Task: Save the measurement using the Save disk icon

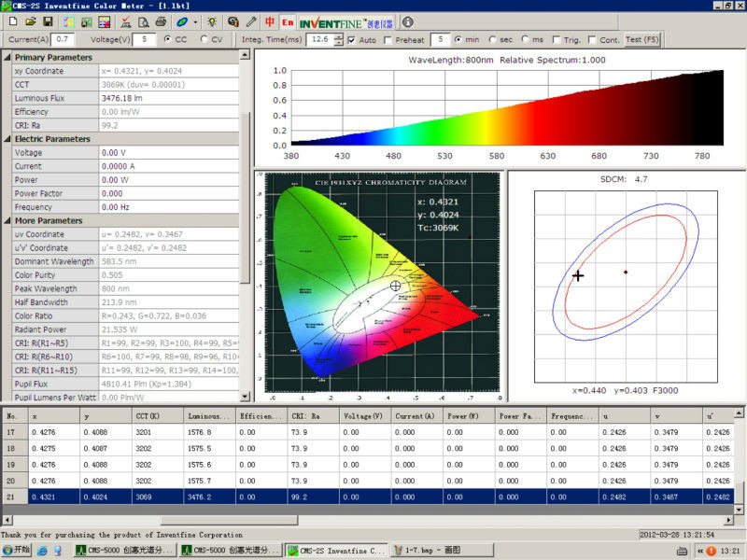Action: (x=49, y=21)
